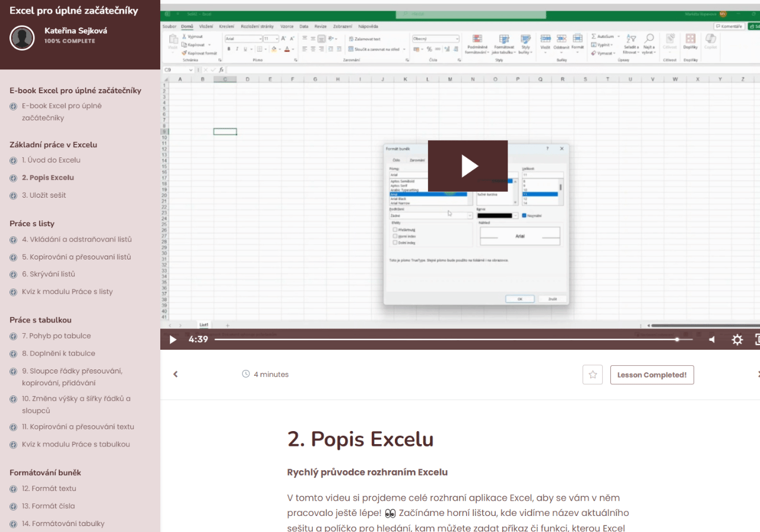Open lesson 8. Doplnění k tabulce
Image resolution: width=760 pixels, height=532 pixels.
coord(59,353)
